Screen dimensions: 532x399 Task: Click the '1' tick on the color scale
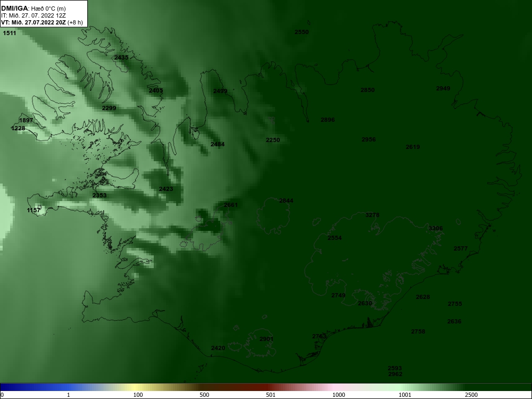69,395
